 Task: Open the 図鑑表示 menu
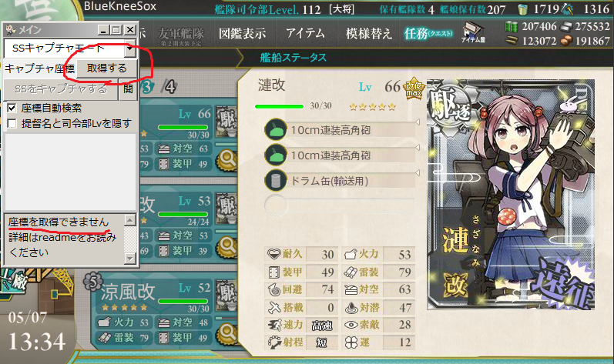242,34
